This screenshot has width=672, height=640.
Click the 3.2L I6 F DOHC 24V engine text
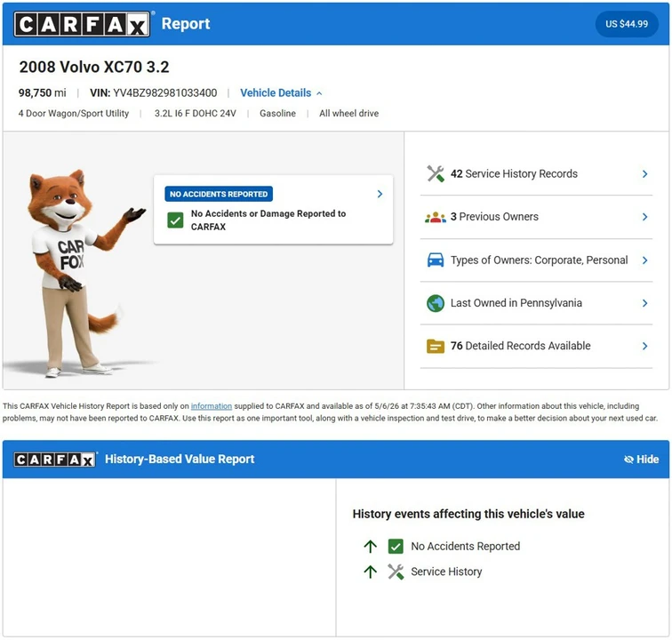[195, 114]
